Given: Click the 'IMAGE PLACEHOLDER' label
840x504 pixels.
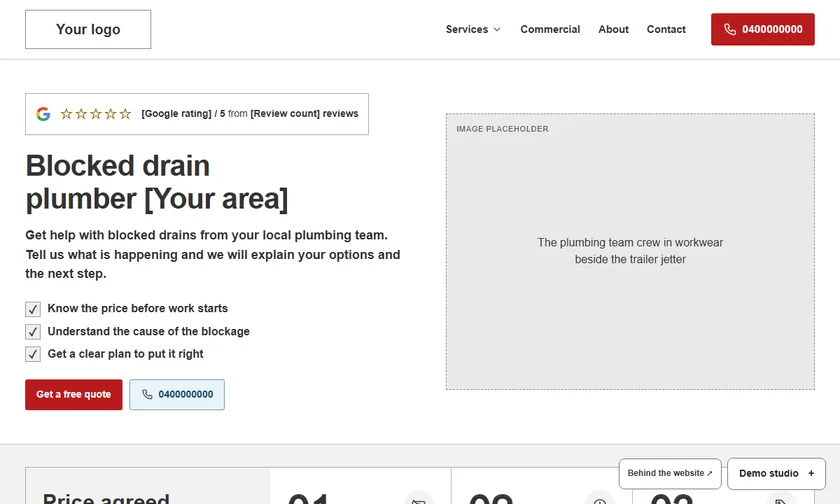Looking at the screenshot, I should click(x=502, y=129).
